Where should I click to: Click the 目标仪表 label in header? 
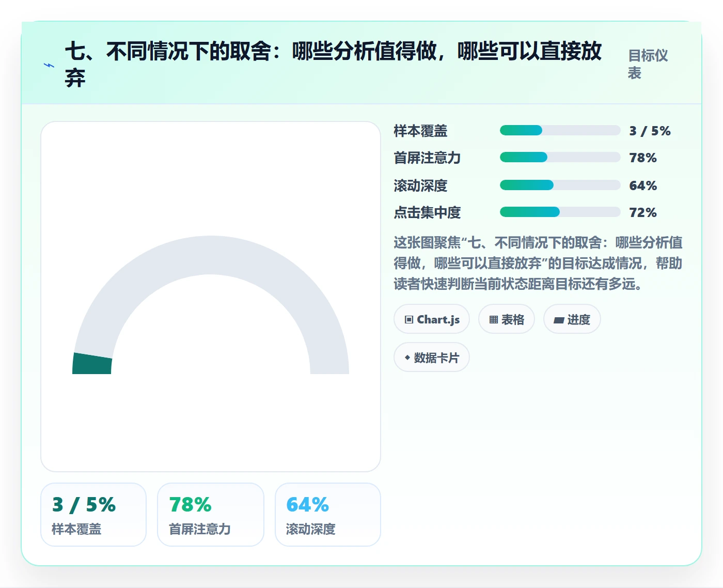648,64
